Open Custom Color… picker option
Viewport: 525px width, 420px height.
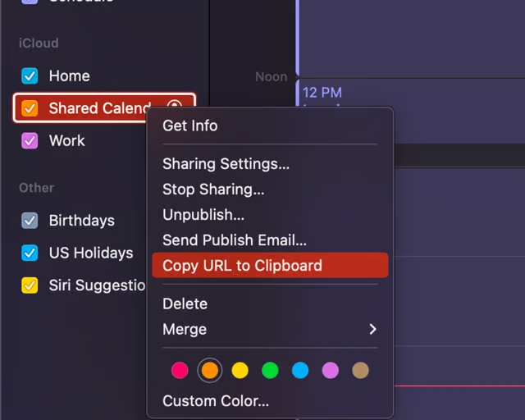(x=216, y=401)
